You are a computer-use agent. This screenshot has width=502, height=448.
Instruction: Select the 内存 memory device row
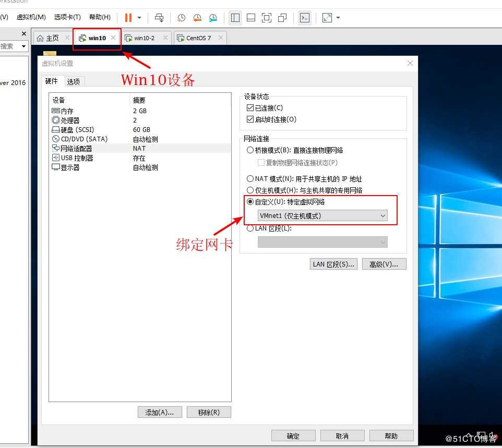(x=140, y=111)
